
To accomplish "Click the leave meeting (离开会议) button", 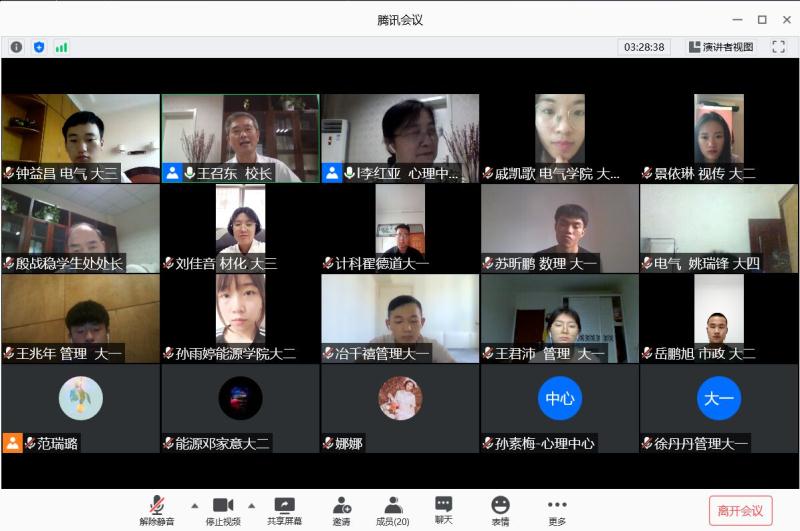I will pyautogui.click(x=740, y=510).
